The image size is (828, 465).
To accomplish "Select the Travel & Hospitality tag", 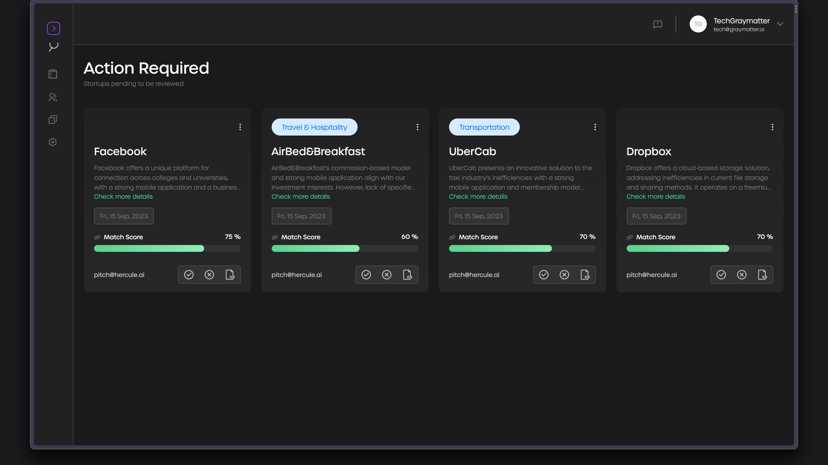I will [314, 127].
